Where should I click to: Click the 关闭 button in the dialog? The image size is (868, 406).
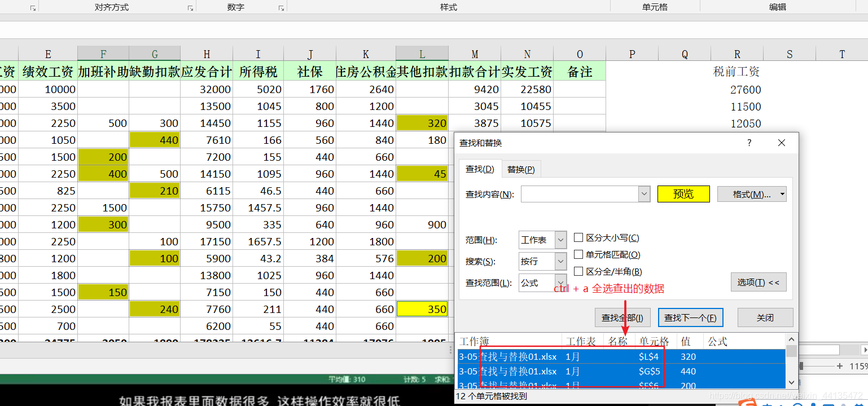(x=765, y=317)
